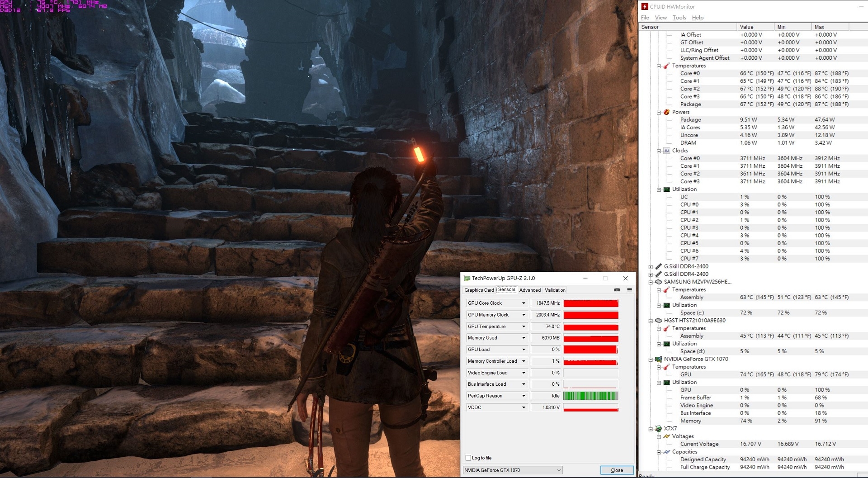
Task: Click the Utilization icon above the UC row
Action: click(666, 189)
